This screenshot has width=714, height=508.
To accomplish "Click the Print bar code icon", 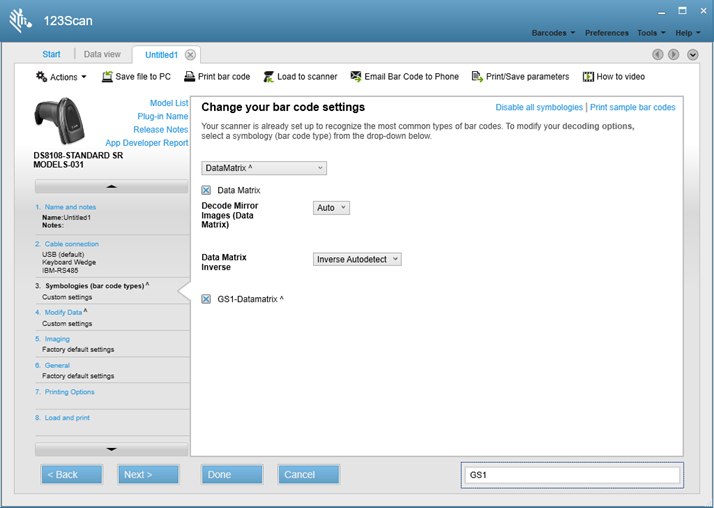I will [x=190, y=76].
